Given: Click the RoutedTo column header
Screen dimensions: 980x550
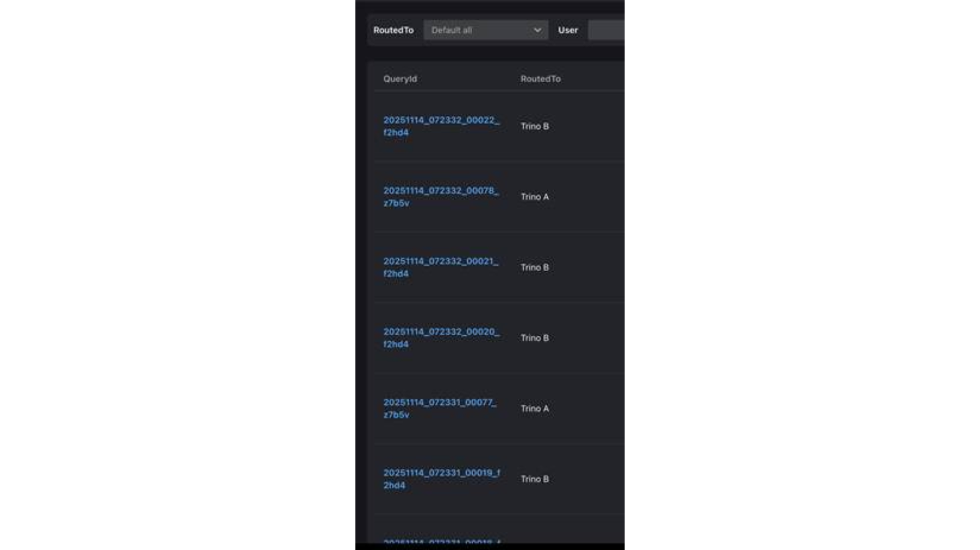Looking at the screenshot, I should tap(540, 79).
